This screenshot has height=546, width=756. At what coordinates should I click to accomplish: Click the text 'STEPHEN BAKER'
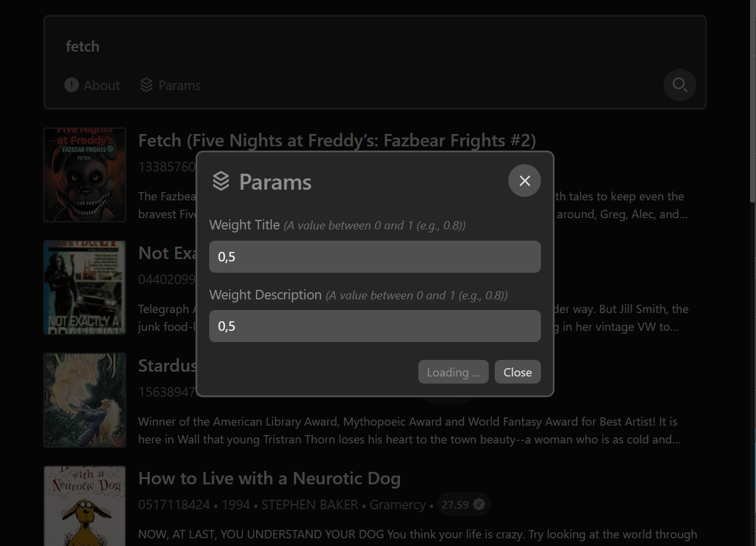310,505
